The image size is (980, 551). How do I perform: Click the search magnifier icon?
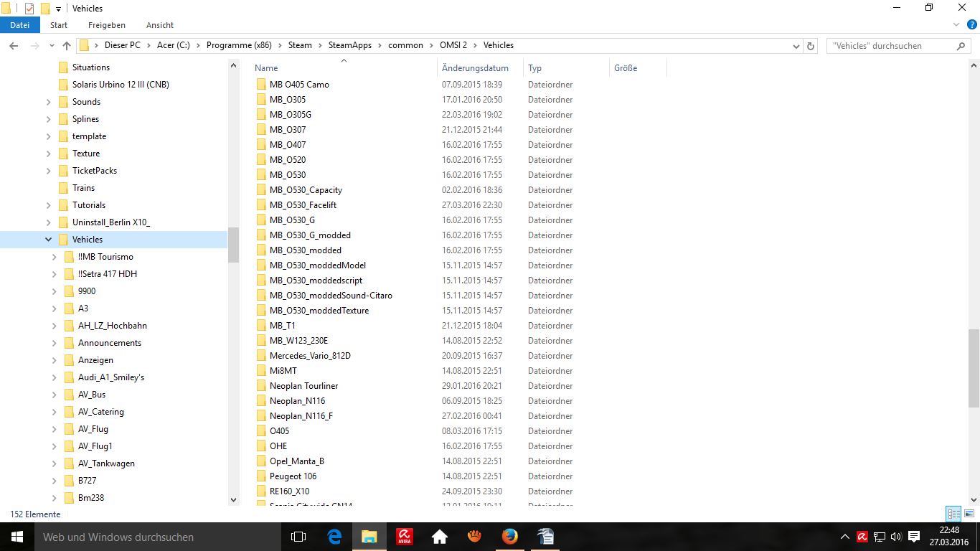coord(961,45)
